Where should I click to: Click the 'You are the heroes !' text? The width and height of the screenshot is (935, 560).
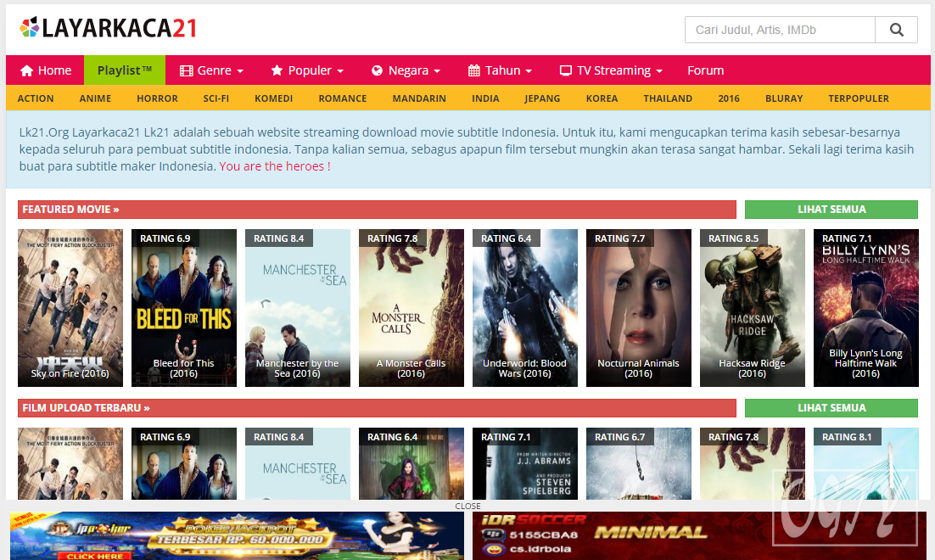click(x=275, y=166)
